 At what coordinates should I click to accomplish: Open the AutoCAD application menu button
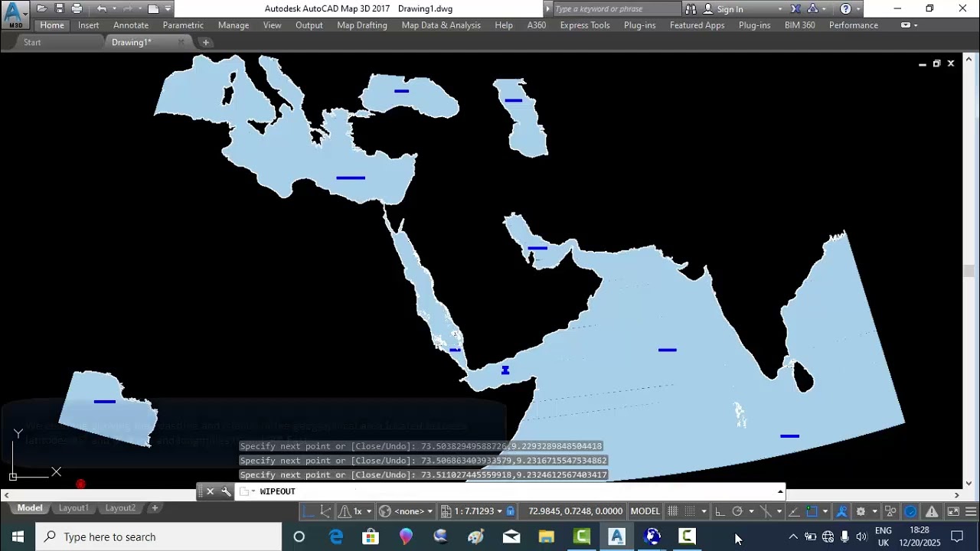click(15, 14)
